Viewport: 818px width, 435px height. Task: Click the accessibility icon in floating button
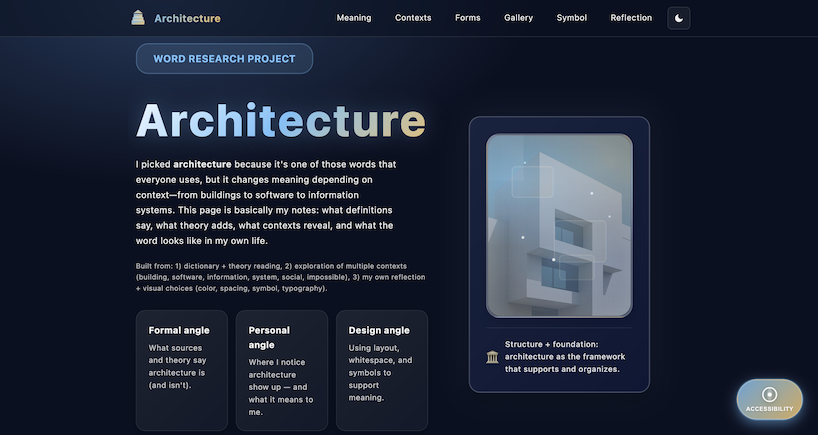[x=769, y=394]
